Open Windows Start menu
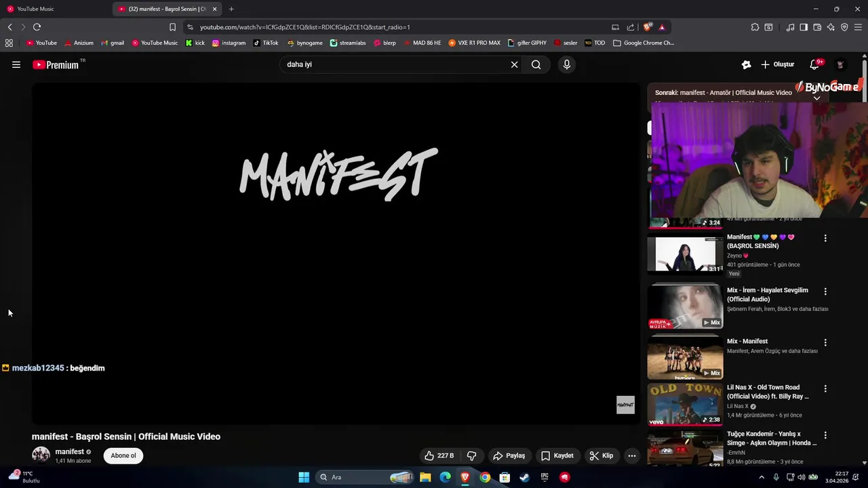The width and height of the screenshot is (868, 488). tap(304, 477)
